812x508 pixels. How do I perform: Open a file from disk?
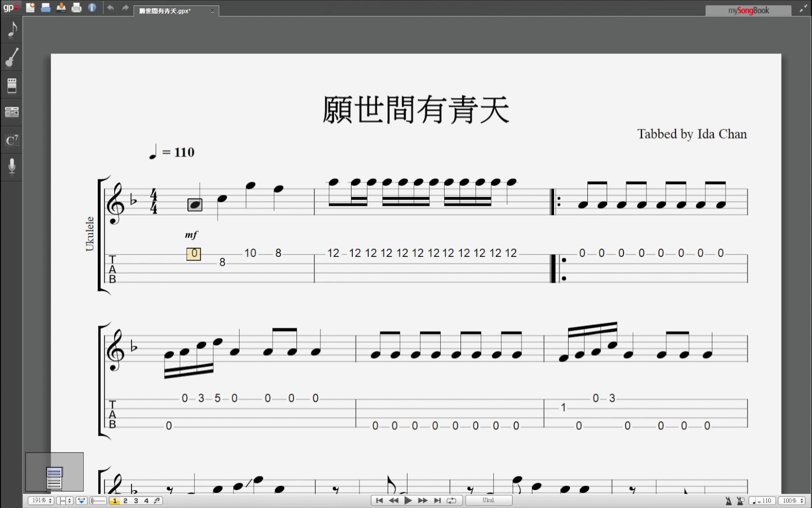point(46,8)
